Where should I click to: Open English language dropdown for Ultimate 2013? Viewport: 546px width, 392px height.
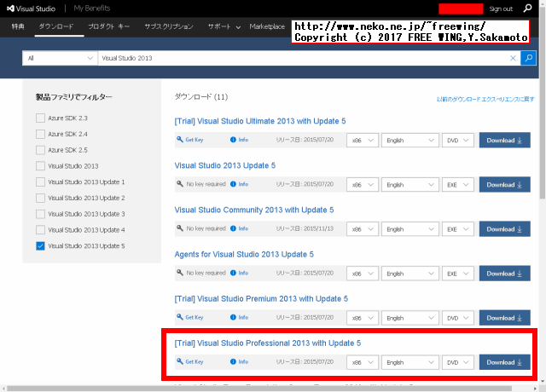point(410,140)
